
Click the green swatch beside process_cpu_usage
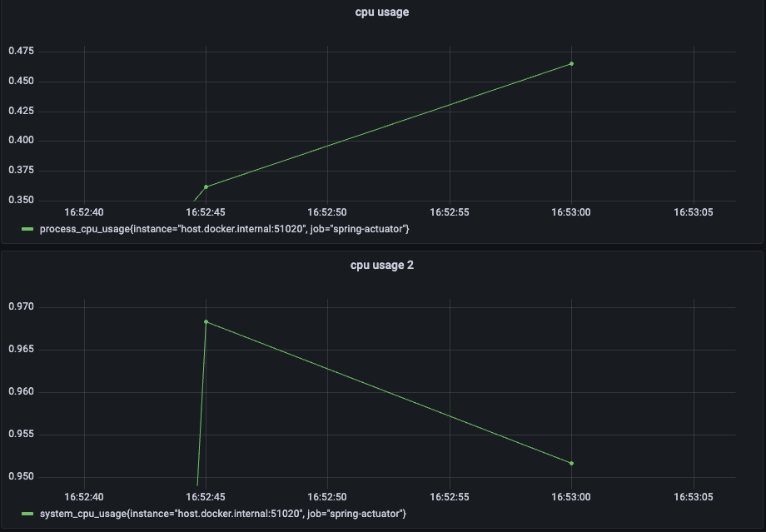27,229
